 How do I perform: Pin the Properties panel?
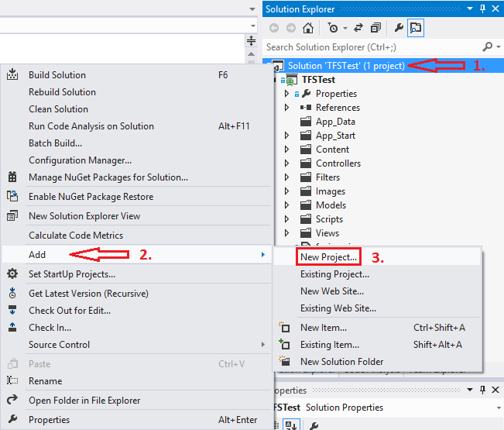pos(482,390)
